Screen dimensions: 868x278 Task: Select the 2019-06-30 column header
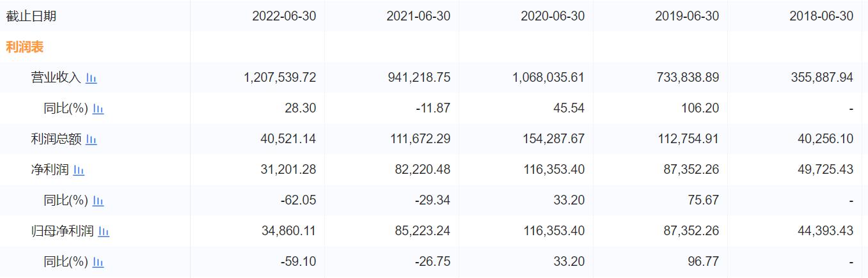pos(687,16)
